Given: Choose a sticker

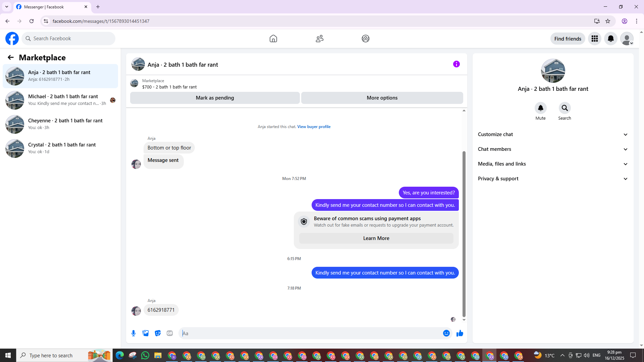Looking at the screenshot, I should point(158,333).
